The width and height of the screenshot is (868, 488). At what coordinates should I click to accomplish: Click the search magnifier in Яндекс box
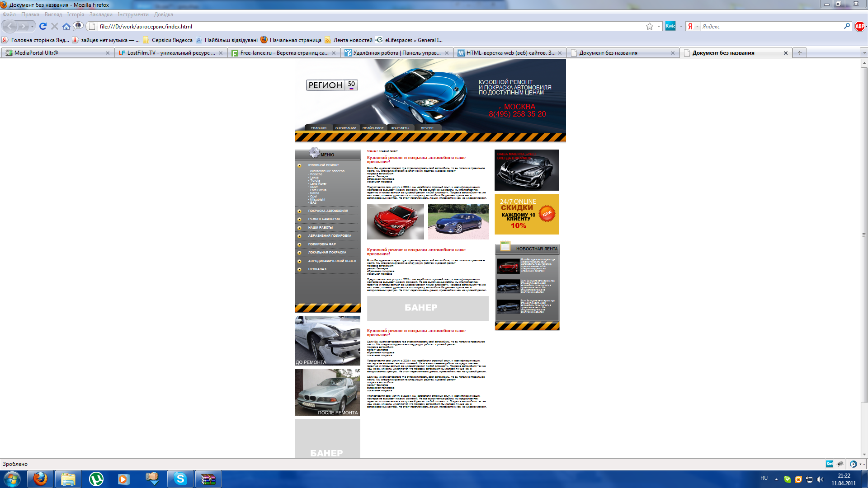(847, 26)
